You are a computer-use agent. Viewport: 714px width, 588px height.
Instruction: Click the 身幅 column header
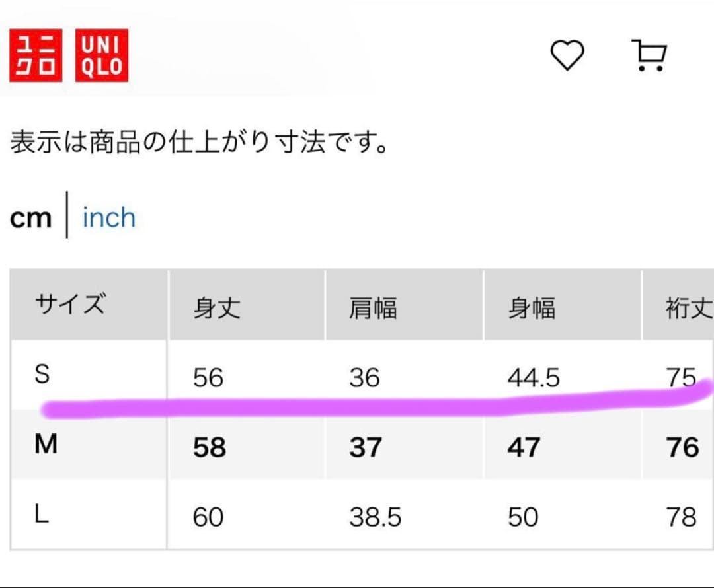(x=532, y=308)
